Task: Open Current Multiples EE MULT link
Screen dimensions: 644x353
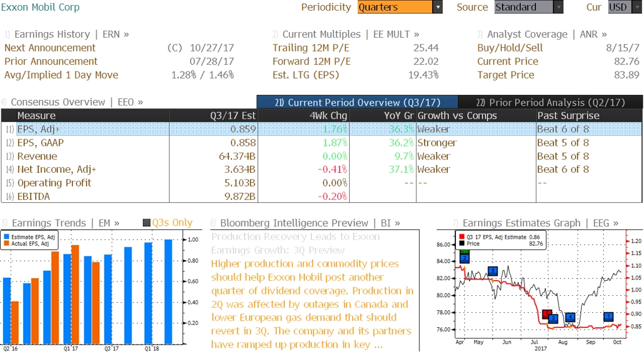Action: point(346,34)
